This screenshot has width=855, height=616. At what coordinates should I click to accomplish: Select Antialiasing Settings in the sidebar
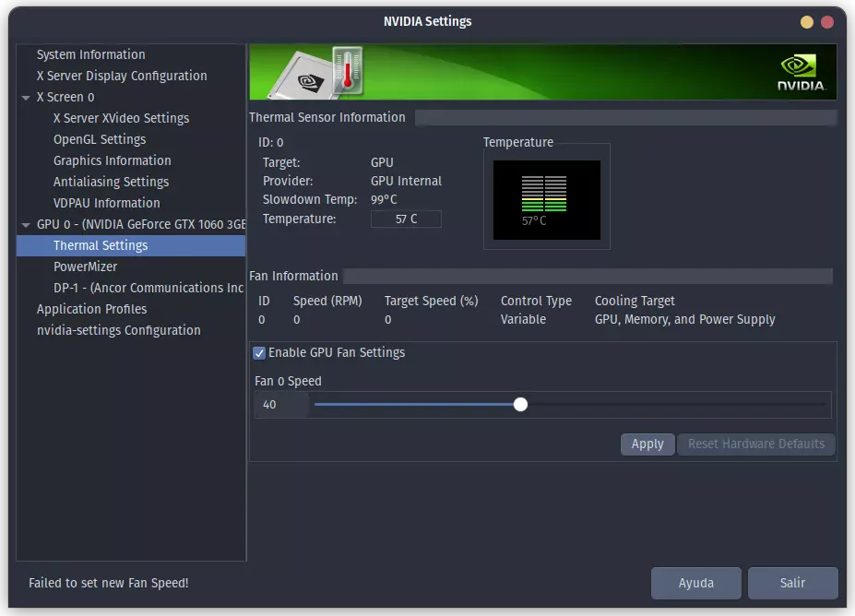point(113,182)
